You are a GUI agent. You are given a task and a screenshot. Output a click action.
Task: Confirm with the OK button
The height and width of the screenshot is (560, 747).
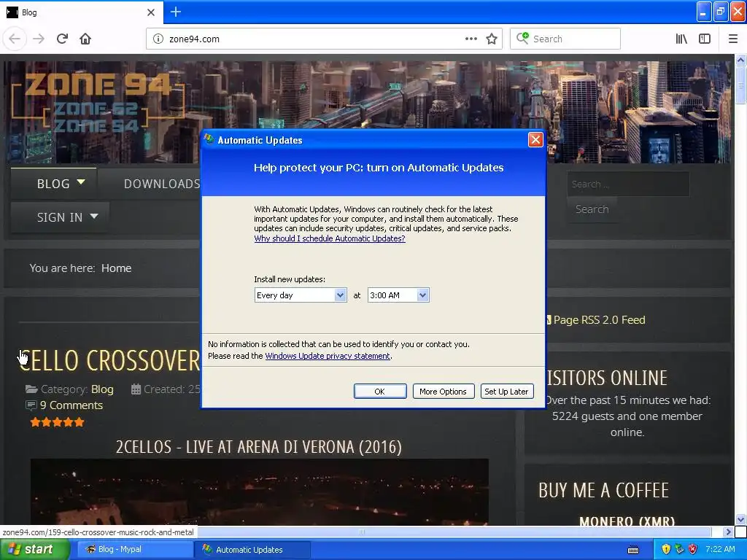pos(379,392)
